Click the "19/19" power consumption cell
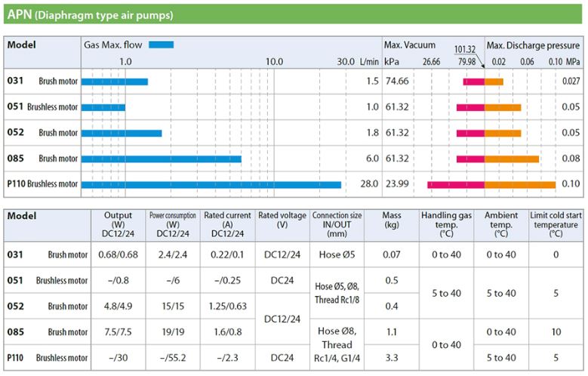 tap(173, 332)
